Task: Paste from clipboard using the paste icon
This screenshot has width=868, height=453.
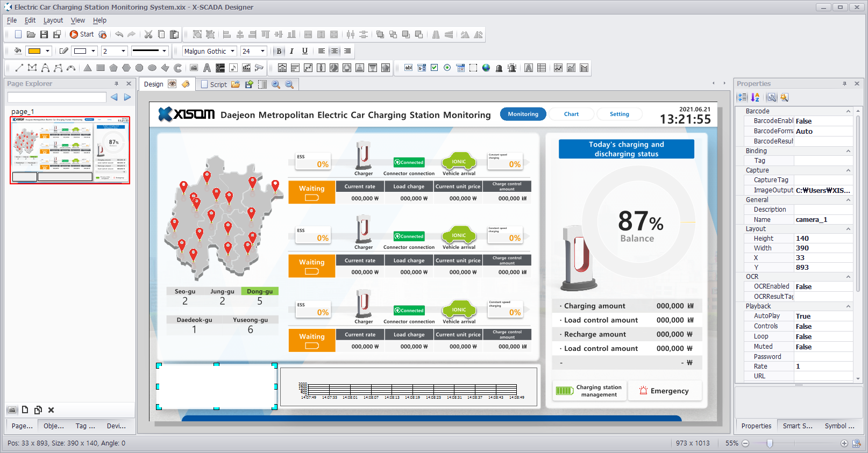Action: pos(174,34)
